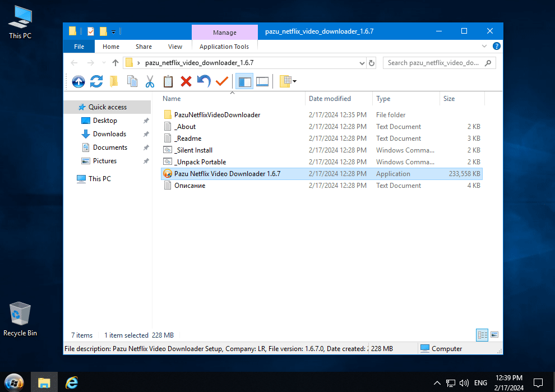Open Pictures in the navigation pane
The image size is (555, 392).
[x=105, y=161]
